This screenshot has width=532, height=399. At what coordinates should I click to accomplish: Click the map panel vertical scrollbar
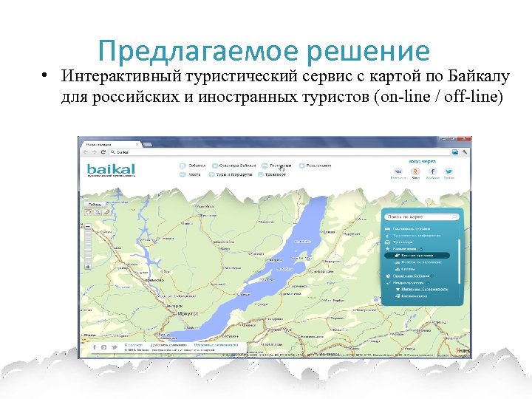[459, 262]
